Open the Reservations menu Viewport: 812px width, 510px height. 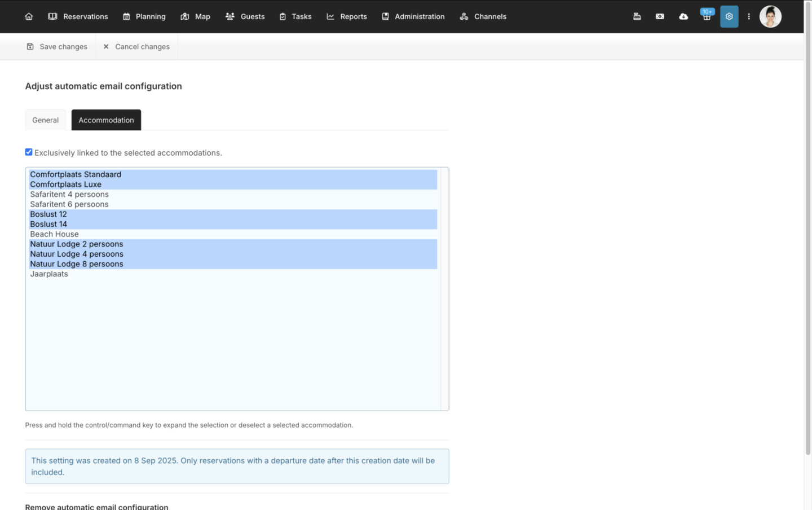(x=78, y=16)
